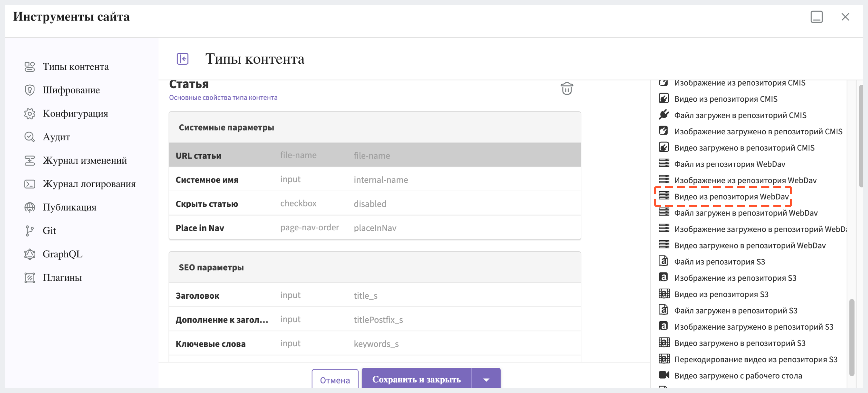Screen dimensions: 868x393
Task: Select Видео загружено в репозиторий WebDav control
Action: click(x=742, y=245)
